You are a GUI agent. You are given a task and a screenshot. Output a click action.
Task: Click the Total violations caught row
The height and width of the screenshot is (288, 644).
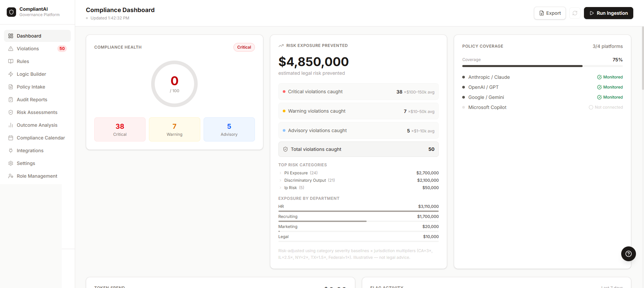coord(359,149)
